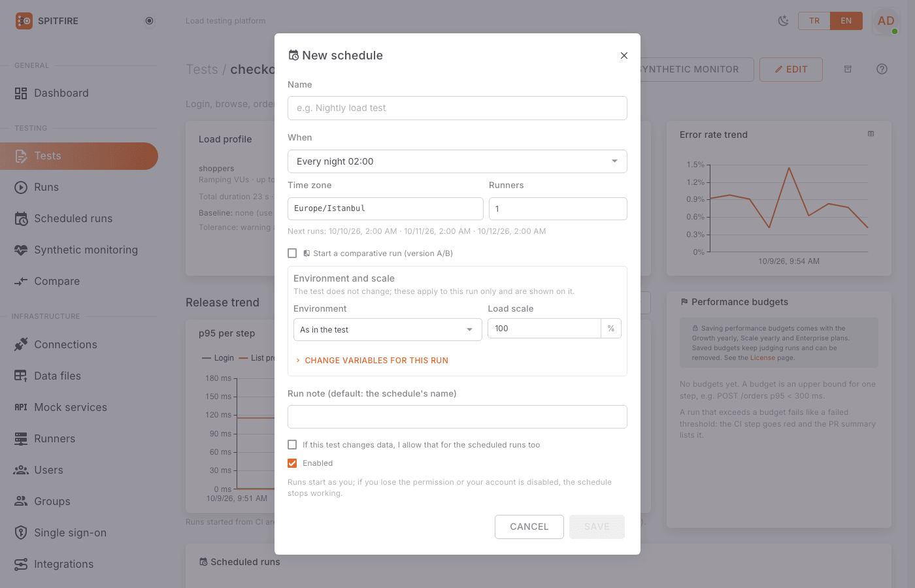Image resolution: width=915 pixels, height=588 pixels.
Task: Click the Dashboard icon in sidebar
Action: tap(21, 93)
